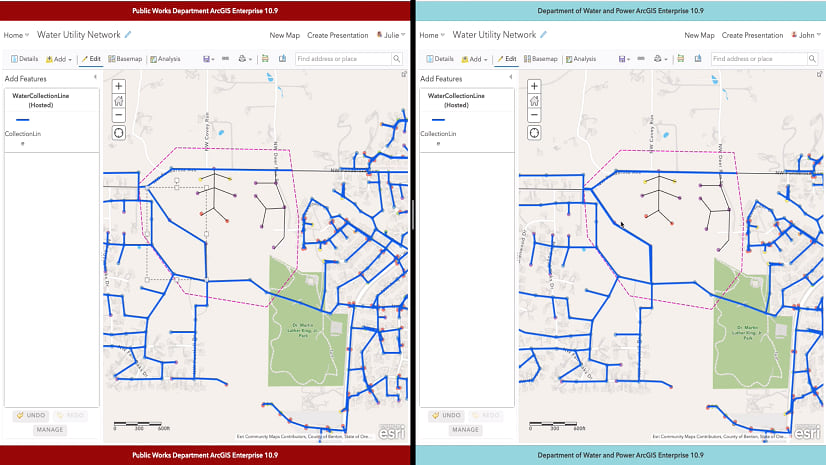Open Julie user account dropdown
This screenshot has height=465, width=826.
(391, 35)
